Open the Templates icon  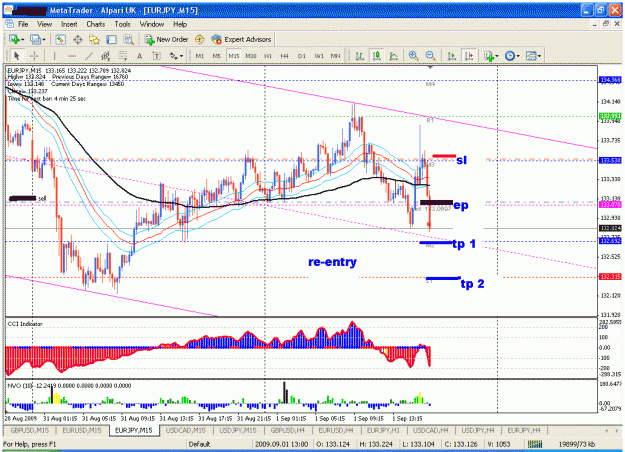click(531, 56)
